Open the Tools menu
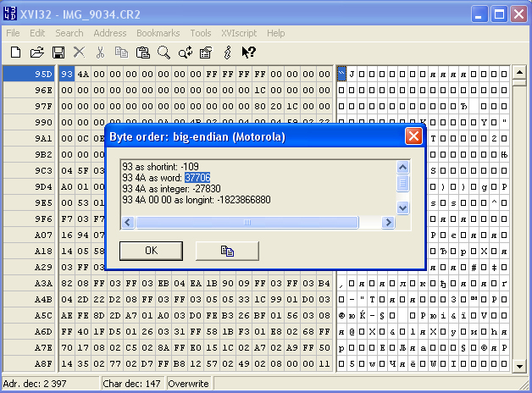Image resolution: width=532 pixels, height=393 pixels. pyautogui.click(x=201, y=33)
